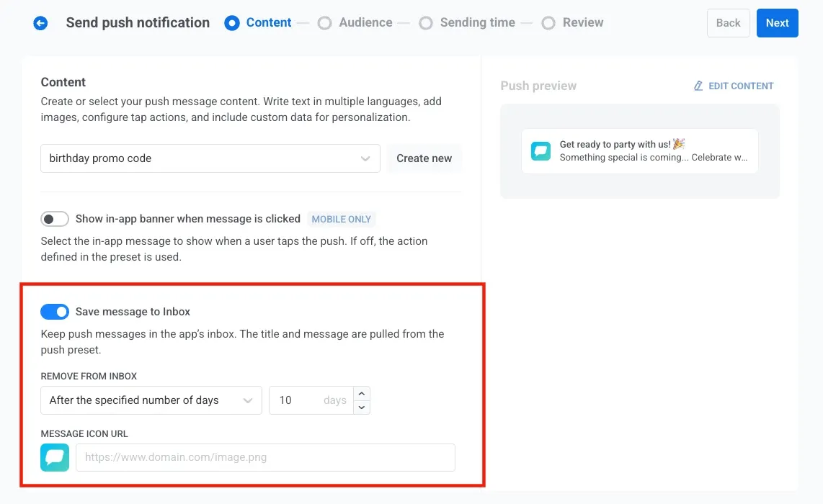Click the blue back arrow icon
Image resolution: width=823 pixels, height=504 pixels.
(40, 22)
